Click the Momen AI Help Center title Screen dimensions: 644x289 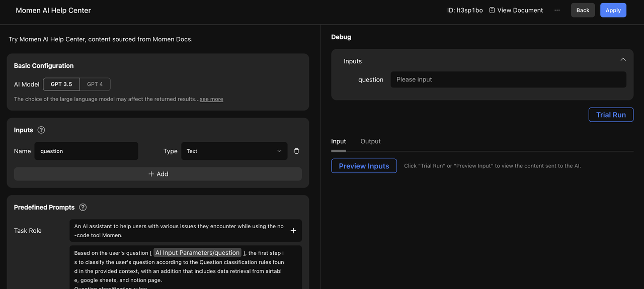tap(53, 10)
